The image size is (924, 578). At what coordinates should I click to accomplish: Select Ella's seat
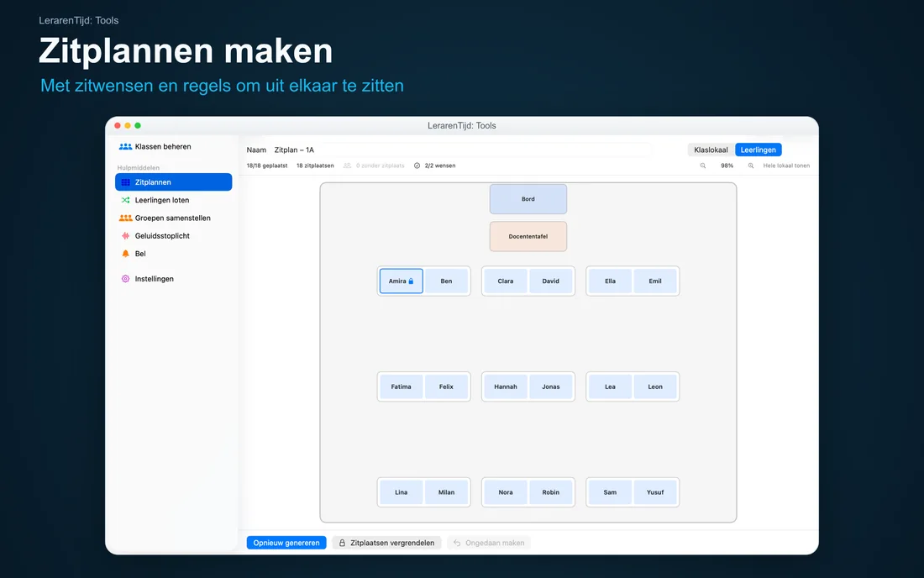[610, 281]
